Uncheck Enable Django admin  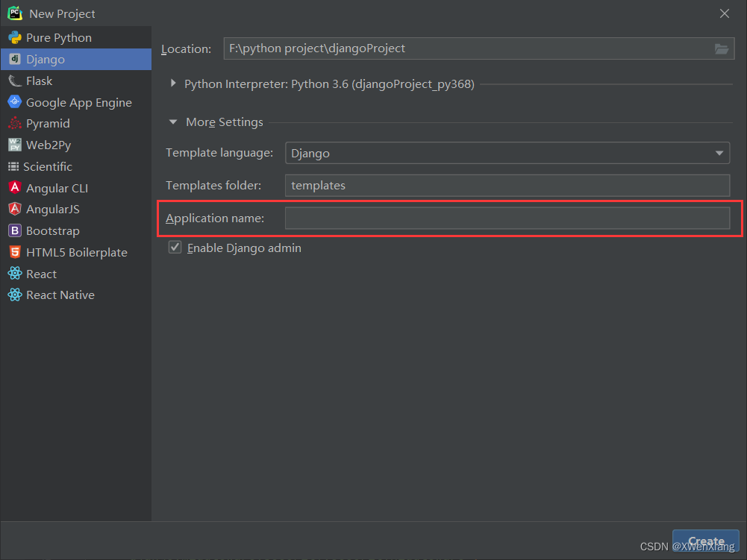(174, 247)
